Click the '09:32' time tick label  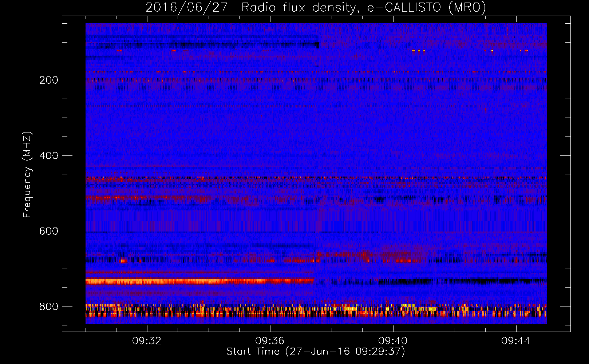point(147,341)
